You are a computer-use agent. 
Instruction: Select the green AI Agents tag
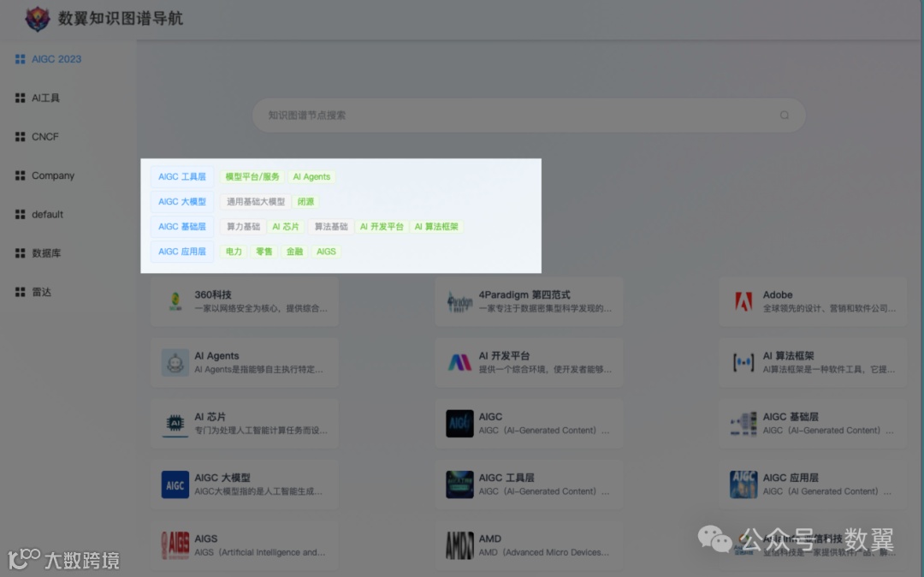coord(311,177)
